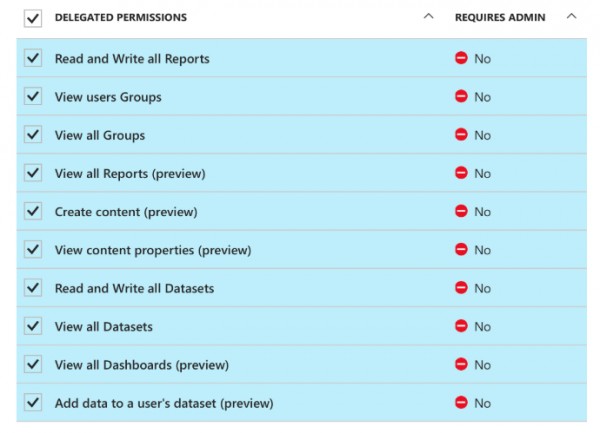Click red icon for Read and Write all Datasets
Viewport: 600px width, 433px height.
coord(461,288)
